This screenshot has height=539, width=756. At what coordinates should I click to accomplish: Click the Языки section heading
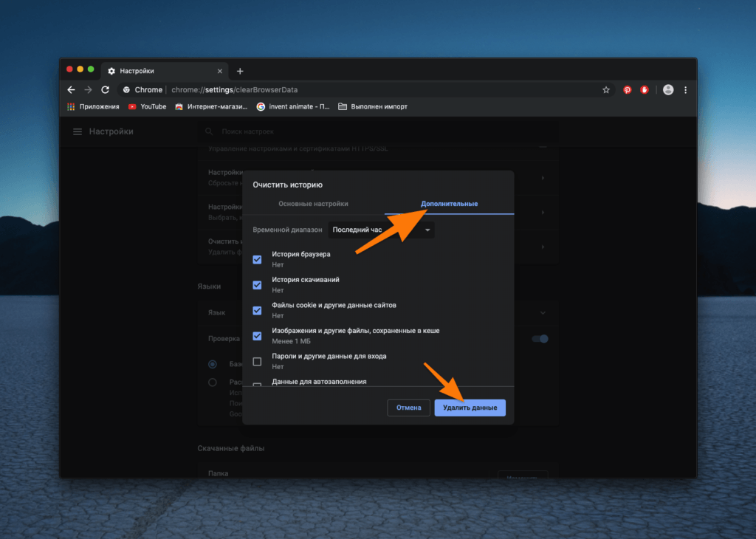pyautogui.click(x=209, y=286)
